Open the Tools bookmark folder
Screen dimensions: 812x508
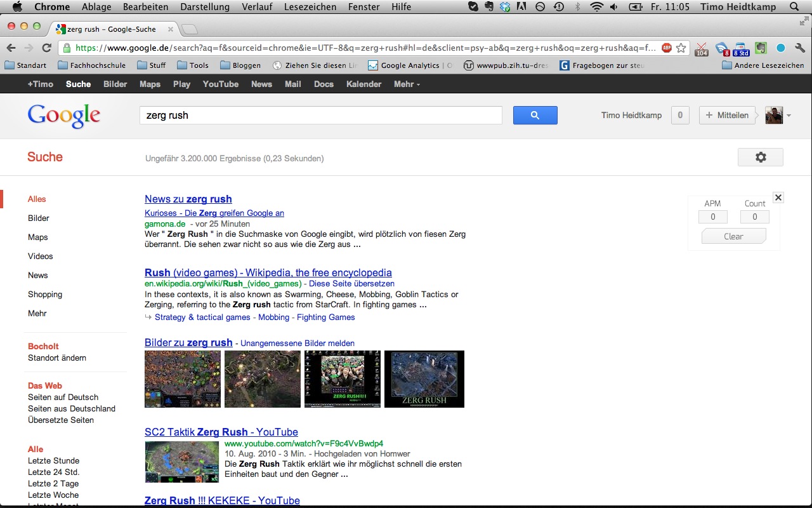pyautogui.click(x=193, y=65)
